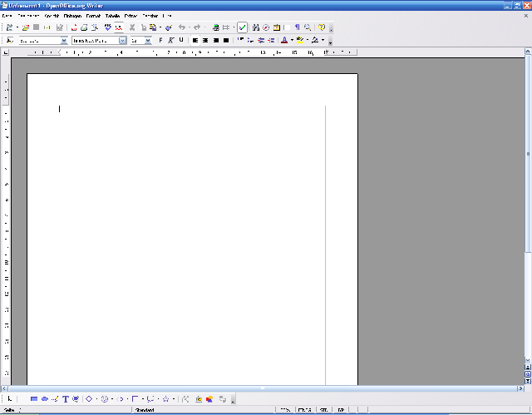Open the Gallery icon
The height and width of the screenshot is (415, 532).
point(277,27)
